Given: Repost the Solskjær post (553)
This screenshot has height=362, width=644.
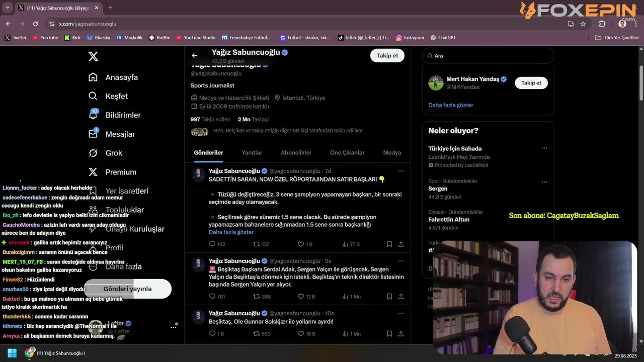Looking at the screenshot, I should 262,334.
